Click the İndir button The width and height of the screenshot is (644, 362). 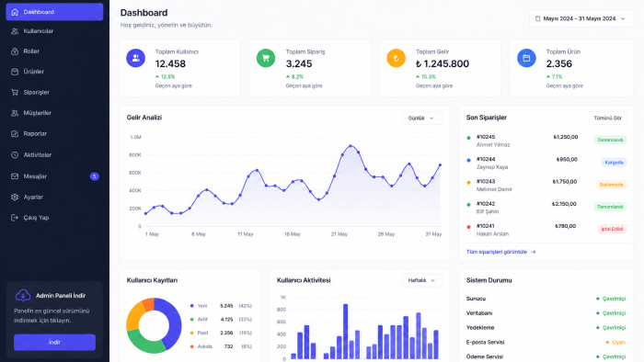54,343
